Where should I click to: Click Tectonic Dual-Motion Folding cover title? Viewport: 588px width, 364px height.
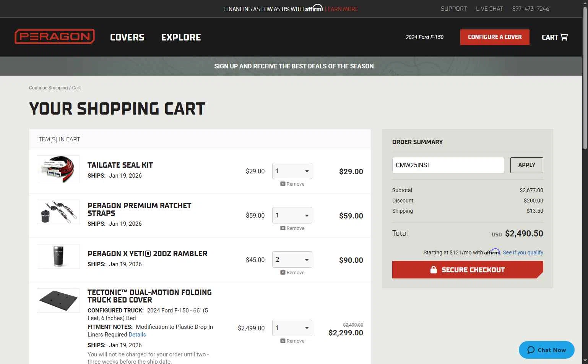(x=149, y=296)
